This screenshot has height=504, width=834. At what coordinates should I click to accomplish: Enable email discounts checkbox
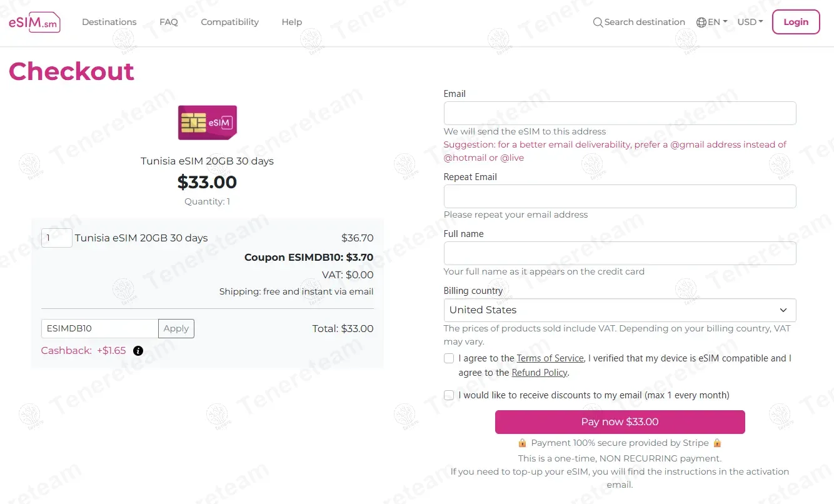coord(449,395)
